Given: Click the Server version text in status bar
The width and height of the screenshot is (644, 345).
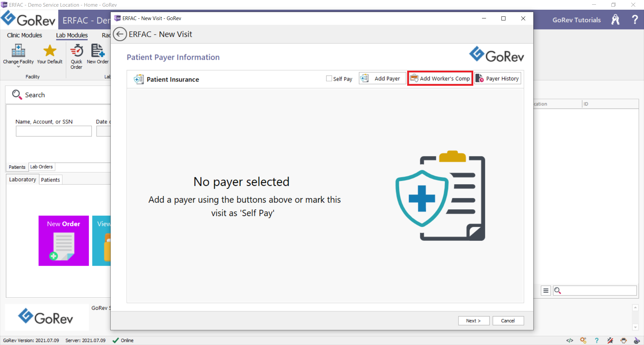Looking at the screenshot, I should point(85,340).
